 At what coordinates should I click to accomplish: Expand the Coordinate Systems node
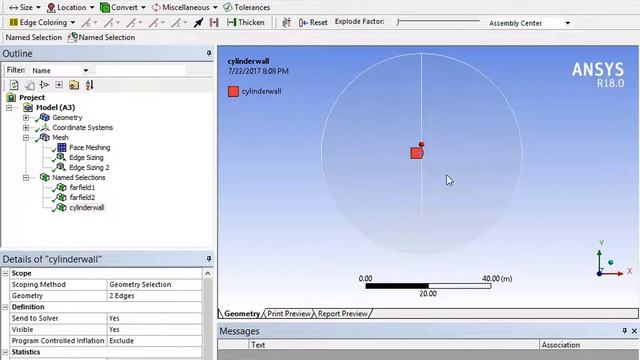point(26,128)
